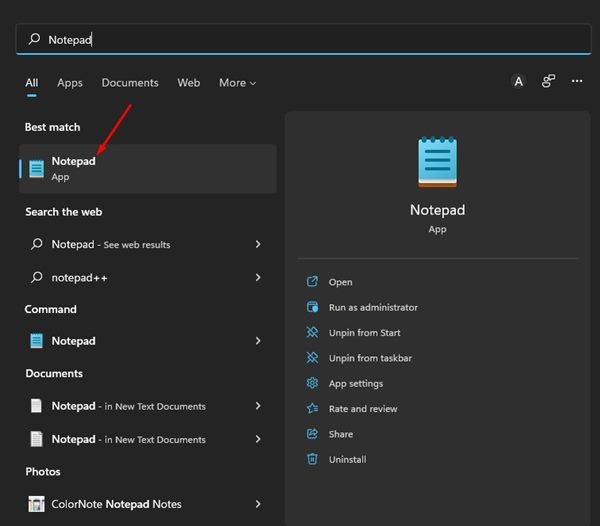This screenshot has width=600, height=526.
Task: Click the Notepad search text field
Action: (303, 39)
